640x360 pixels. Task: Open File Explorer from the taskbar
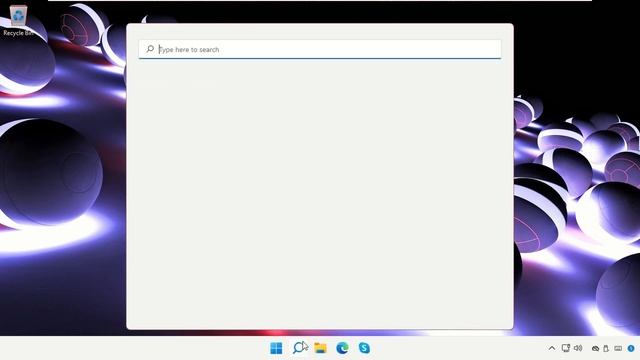point(320,348)
